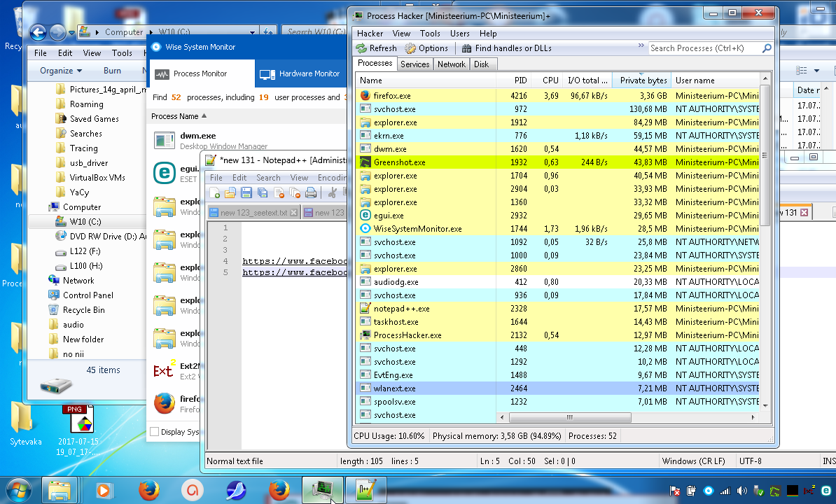
Task: Open Process Hacker Options gear
Action: click(411, 48)
